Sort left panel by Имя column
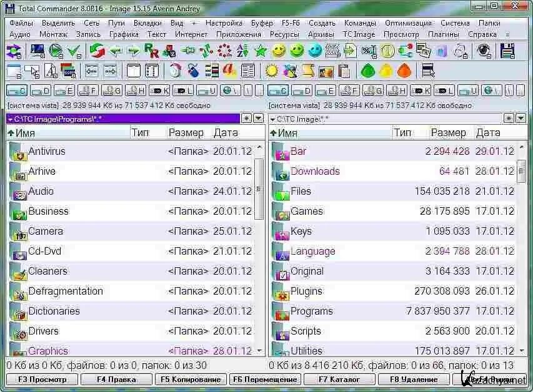 coord(68,132)
